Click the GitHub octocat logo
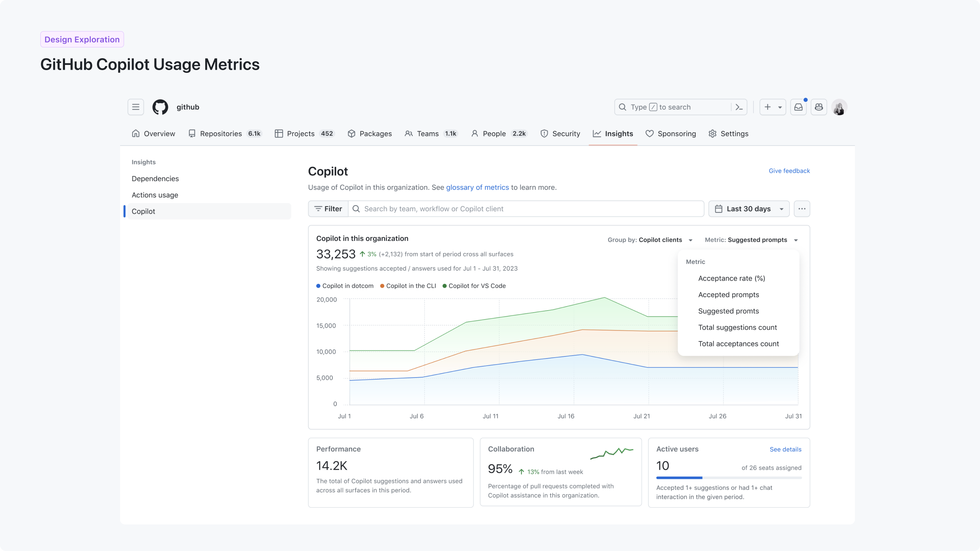Screen dimensions: 980x551 (160, 107)
